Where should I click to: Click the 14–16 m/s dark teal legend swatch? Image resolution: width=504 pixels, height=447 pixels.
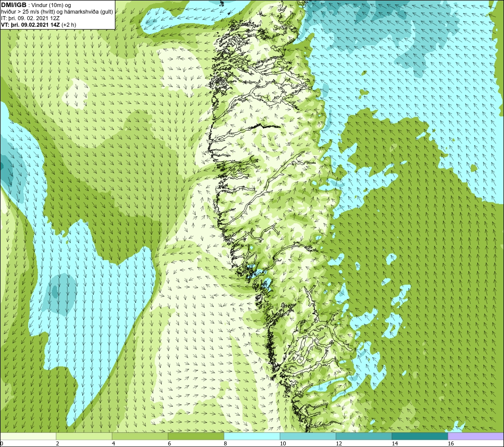[420, 436]
